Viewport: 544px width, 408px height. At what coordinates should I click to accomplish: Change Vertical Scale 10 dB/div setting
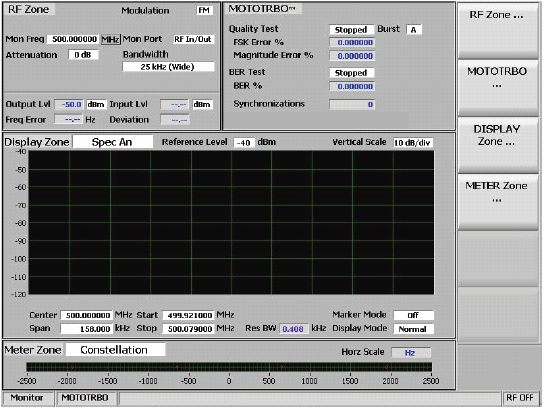(413, 143)
